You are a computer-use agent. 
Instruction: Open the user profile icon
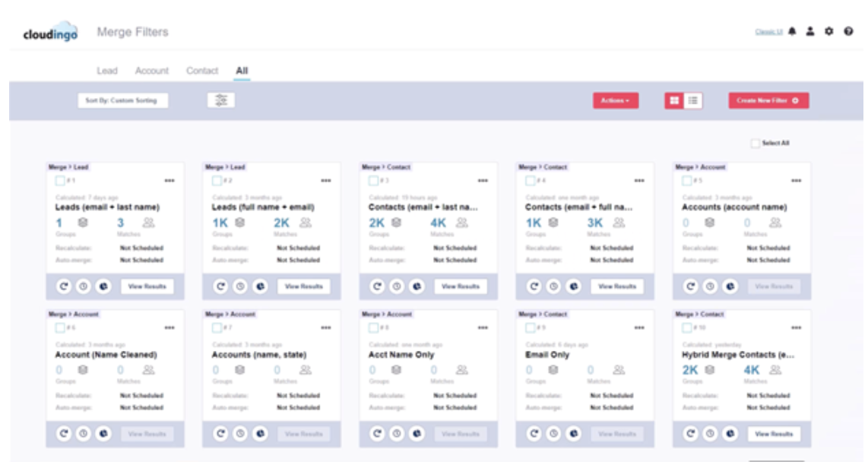click(810, 32)
